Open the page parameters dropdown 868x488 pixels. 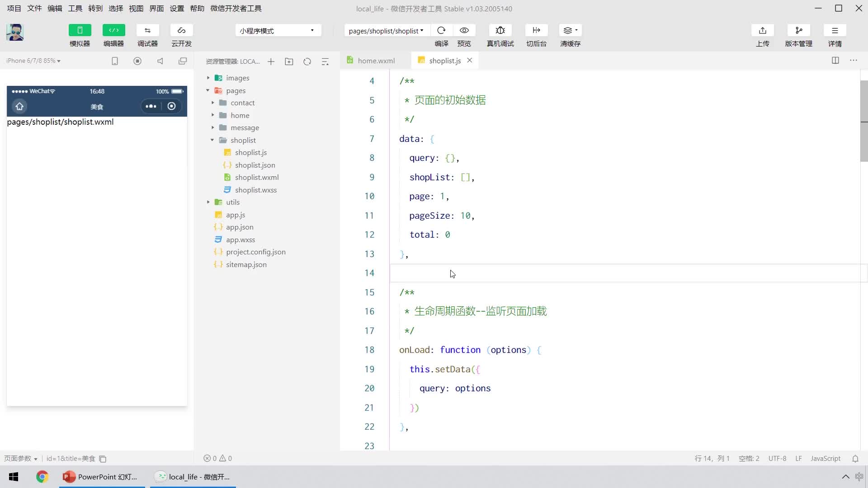tap(21, 458)
